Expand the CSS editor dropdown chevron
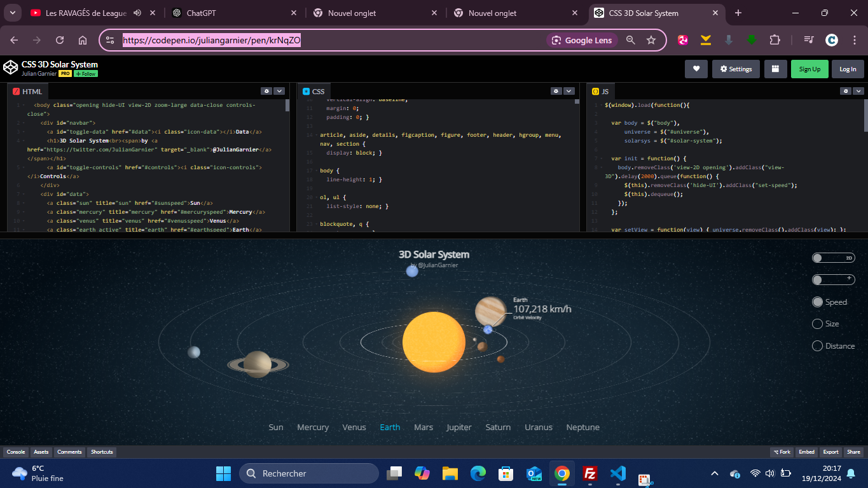 [569, 91]
